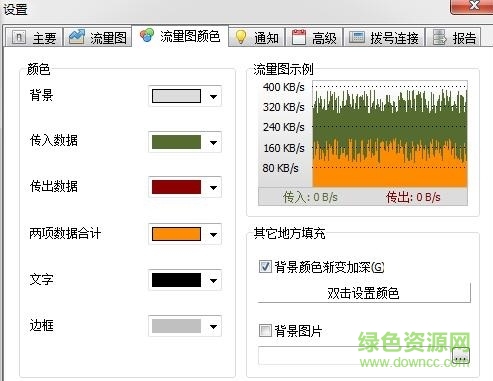Click the orange 两项数据合计 color swatch
This screenshot has width=493, height=381.
(x=176, y=234)
